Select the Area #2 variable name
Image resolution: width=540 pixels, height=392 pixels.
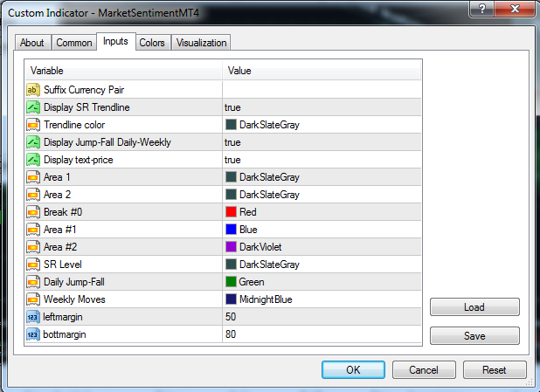click(x=60, y=247)
